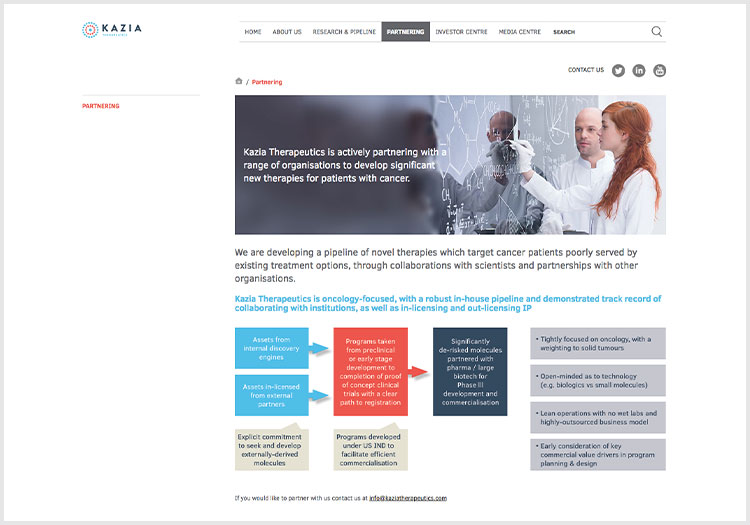Open the search magnifier icon
The height and width of the screenshot is (525, 750).
pyautogui.click(x=657, y=32)
